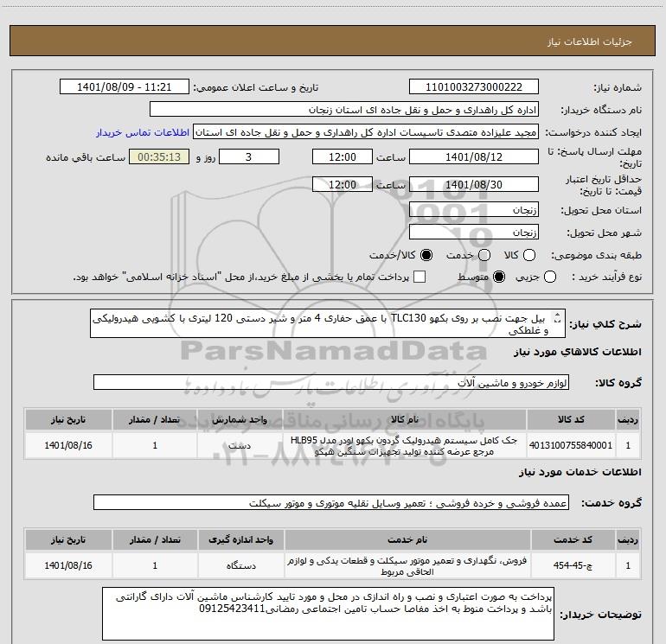Choose the متوسط purchase type radio
The height and width of the screenshot is (644, 666).
[x=499, y=277]
